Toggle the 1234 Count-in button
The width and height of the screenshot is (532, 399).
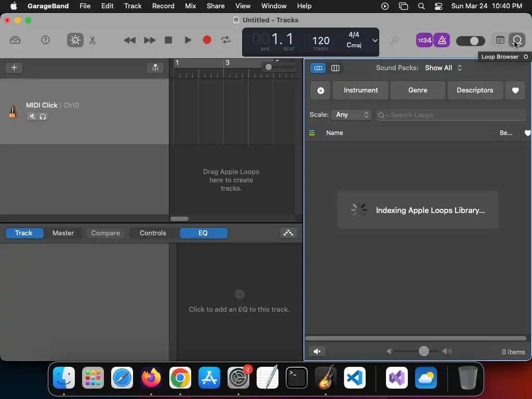click(x=424, y=40)
